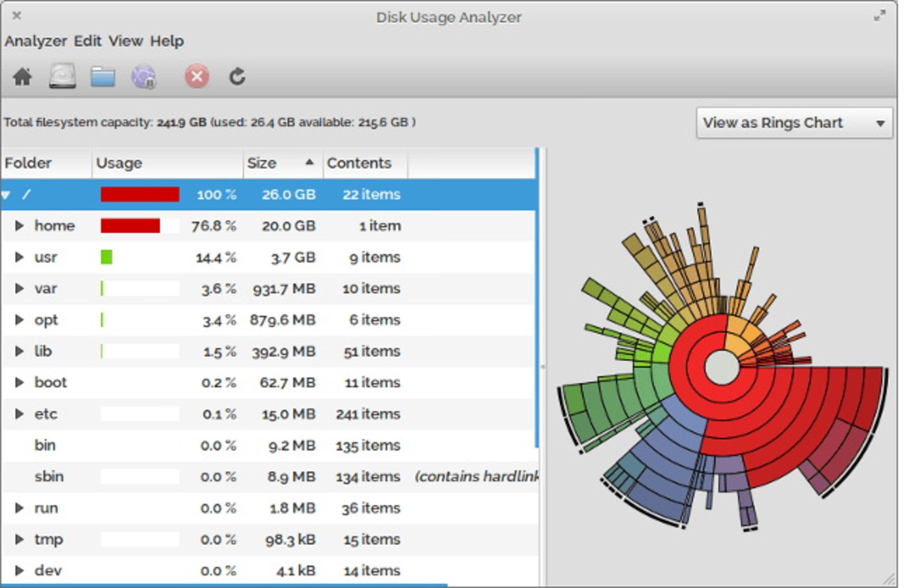Click the red home usage bar

[130, 226]
